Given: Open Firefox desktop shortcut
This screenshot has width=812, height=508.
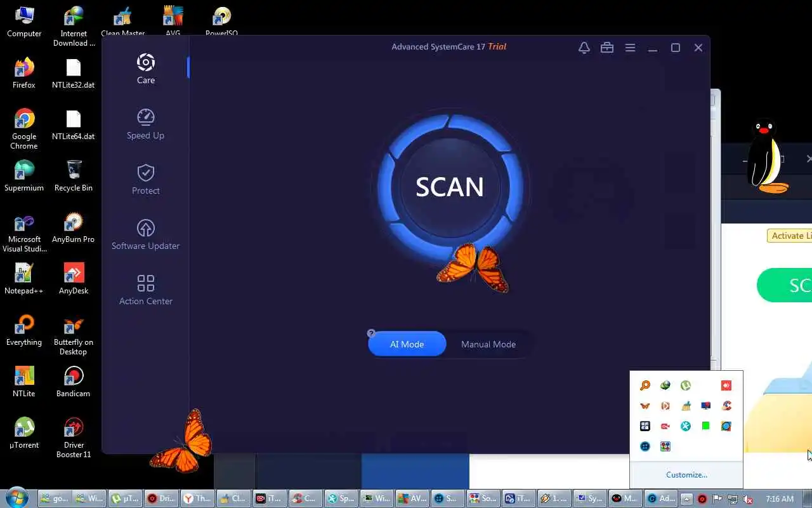Looking at the screenshot, I should (x=24, y=73).
